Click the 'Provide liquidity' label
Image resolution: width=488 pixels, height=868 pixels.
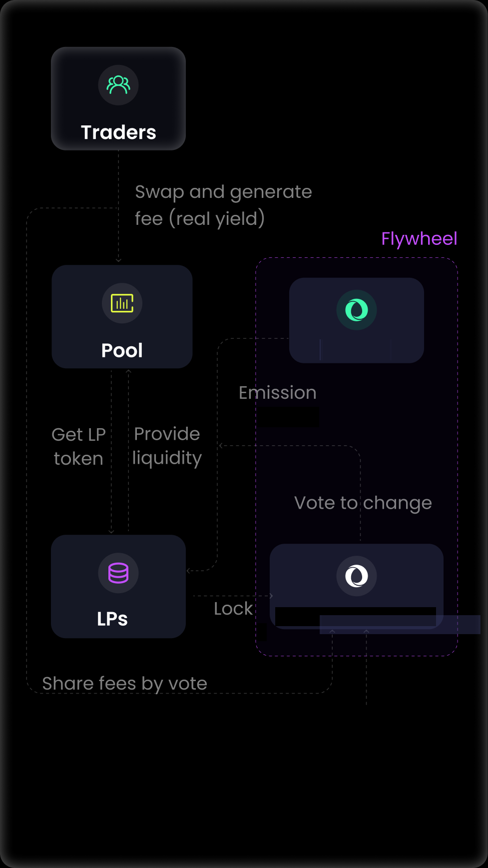coord(167,446)
